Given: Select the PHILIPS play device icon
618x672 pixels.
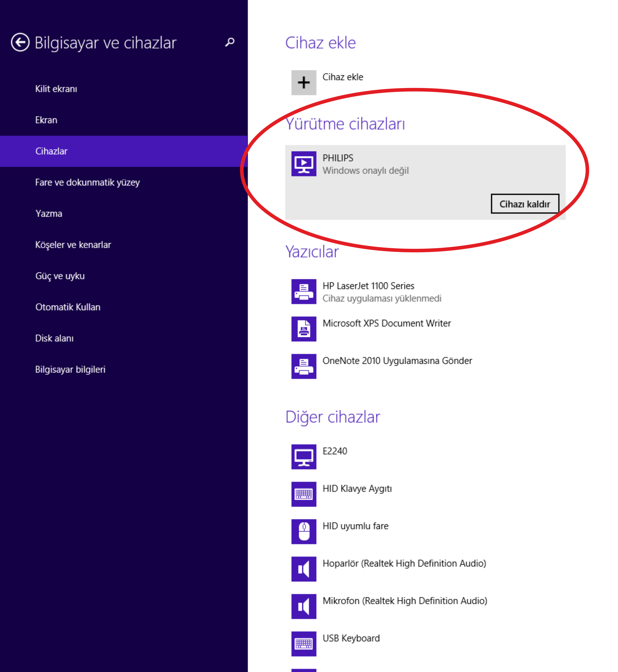Looking at the screenshot, I should coord(304,164).
